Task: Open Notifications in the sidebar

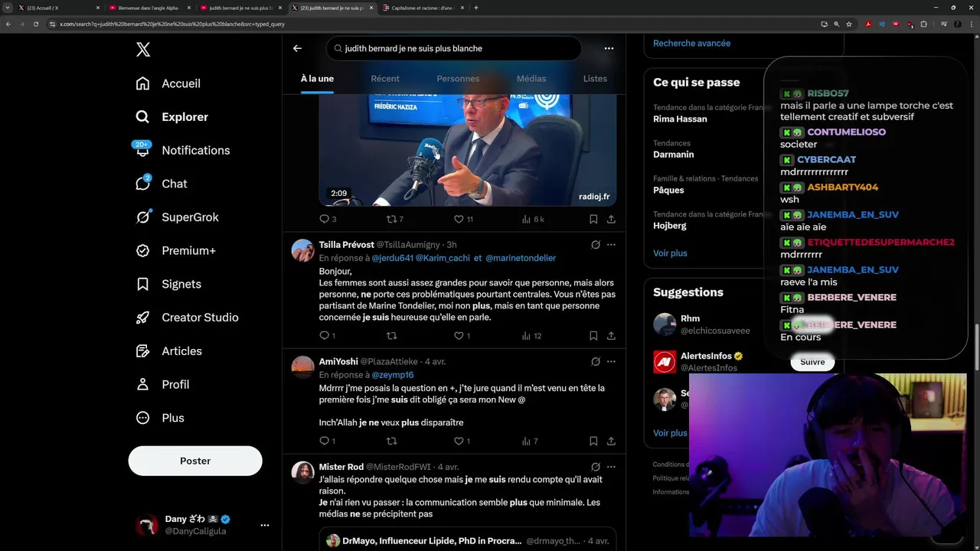Action: (x=182, y=150)
